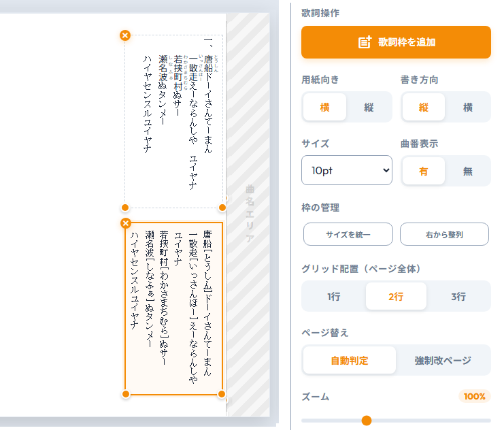Click the 右から整列 button
The image size is (504, 441).
click(x=444, y=234)
